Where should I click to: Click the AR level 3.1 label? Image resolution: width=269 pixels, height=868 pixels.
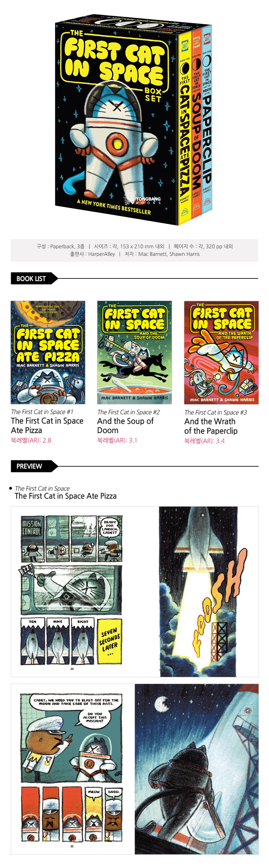pyautogui.click(x=117, y=440)
